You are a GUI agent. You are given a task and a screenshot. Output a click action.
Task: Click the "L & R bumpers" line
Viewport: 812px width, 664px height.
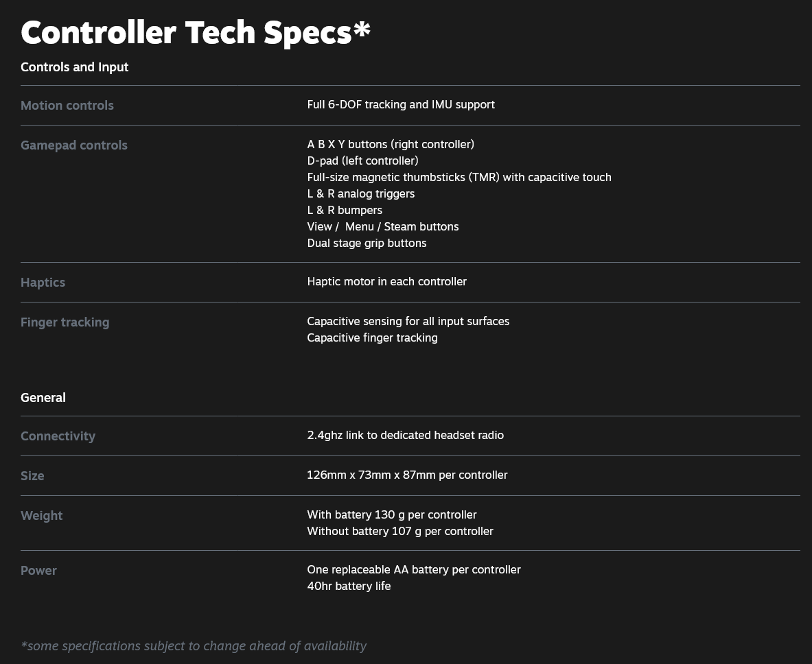[x=345, y=211]
